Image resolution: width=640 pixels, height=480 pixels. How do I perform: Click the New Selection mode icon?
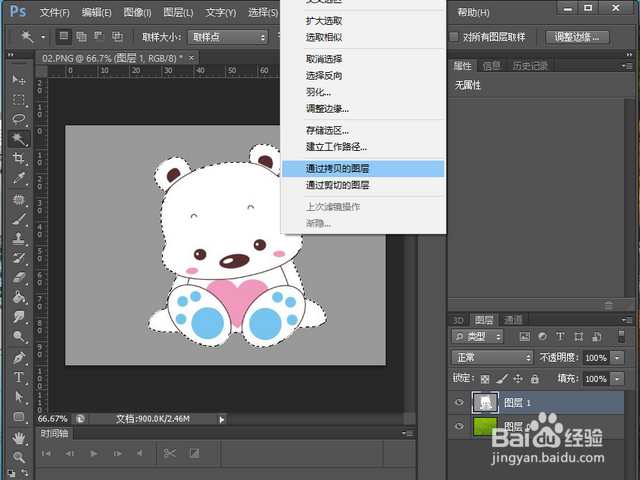(x=64, y=36)
